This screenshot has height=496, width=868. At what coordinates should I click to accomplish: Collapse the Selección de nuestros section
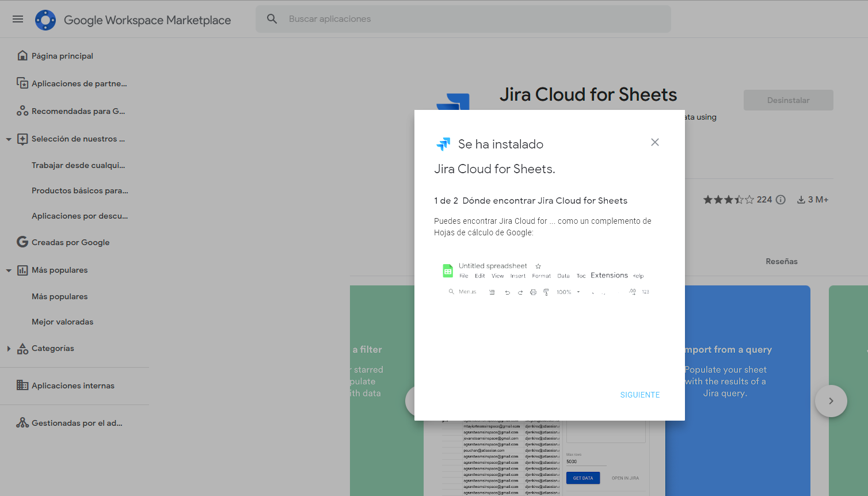(9, 139)
